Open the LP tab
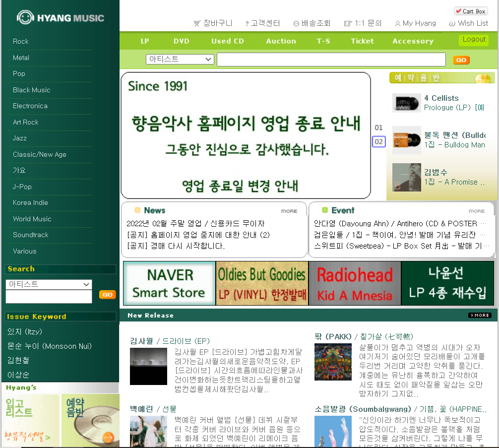The width and height of the screenshot is (499, 448). 145,41
